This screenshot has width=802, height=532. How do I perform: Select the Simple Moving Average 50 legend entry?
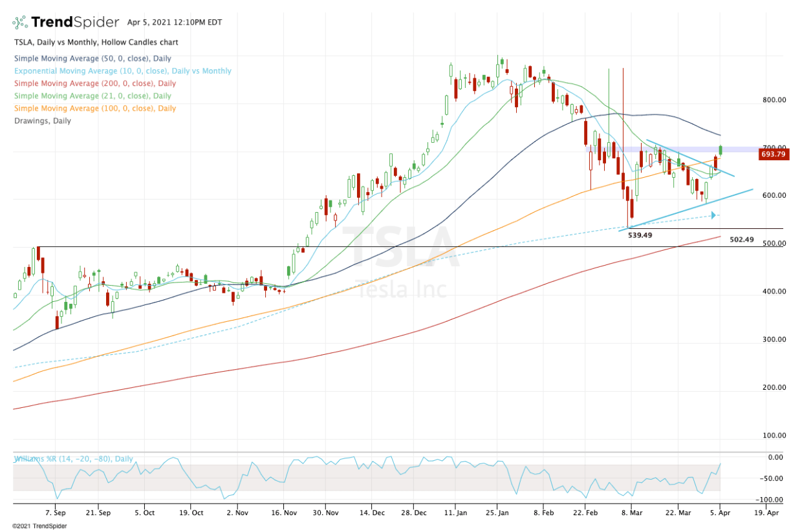92,58
